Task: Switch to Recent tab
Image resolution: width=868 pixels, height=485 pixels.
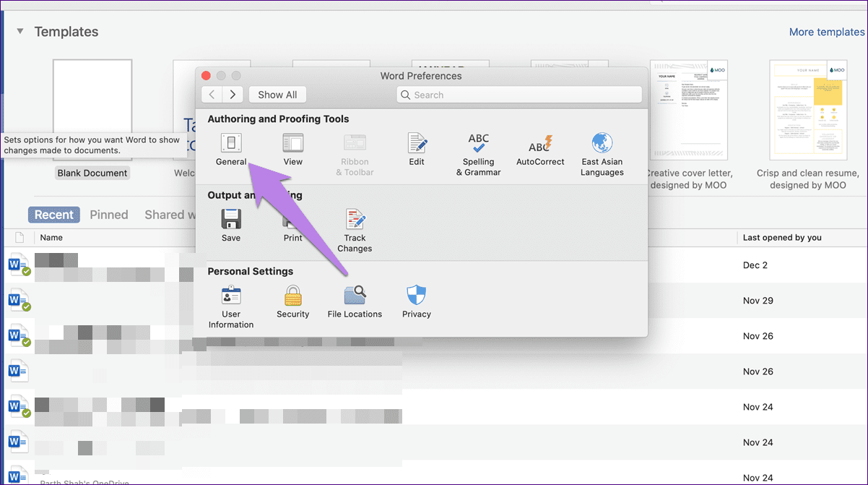Action: (54, 215)
